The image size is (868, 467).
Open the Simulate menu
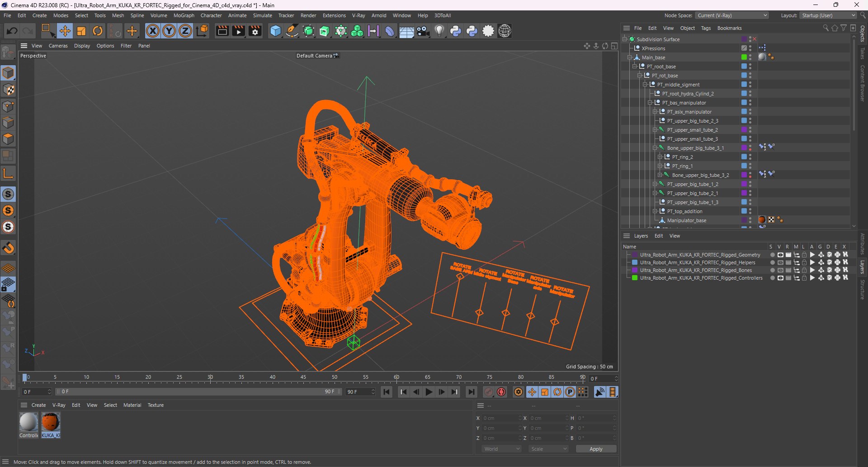262,15
